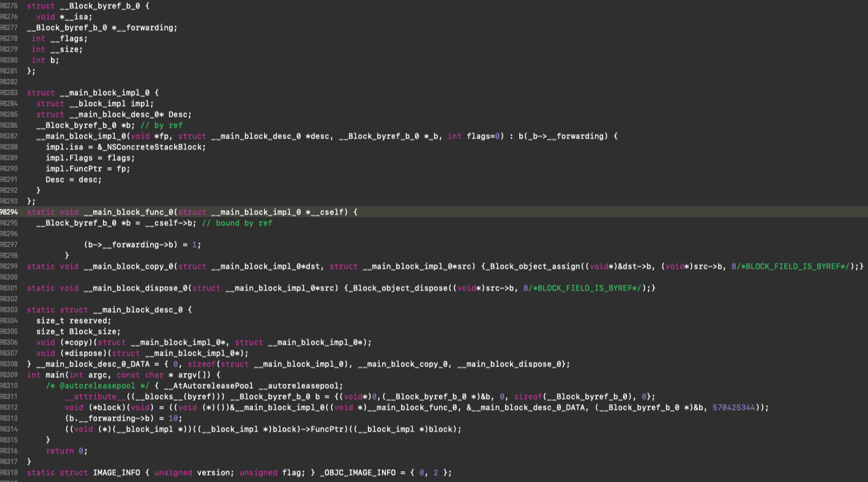The width and height of the screenshot is (868, 482).
Task: Click 'unsigned version;' member text
Action: coord(194,472)
